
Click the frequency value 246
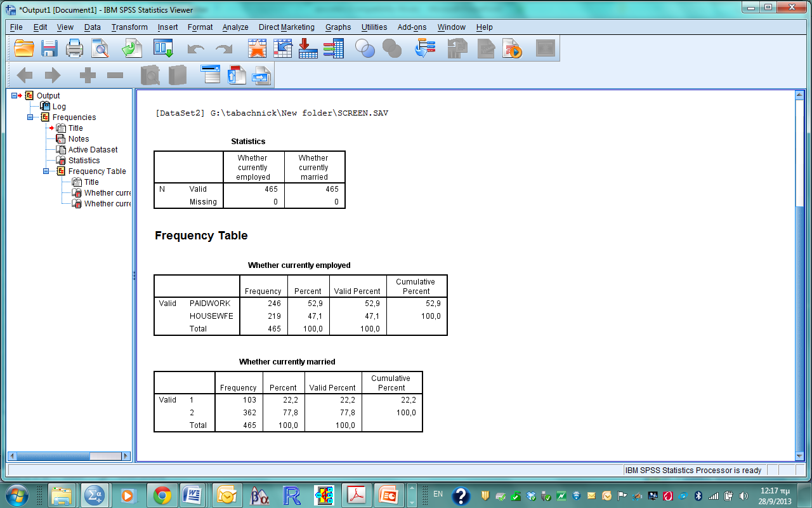click(274, 304)
